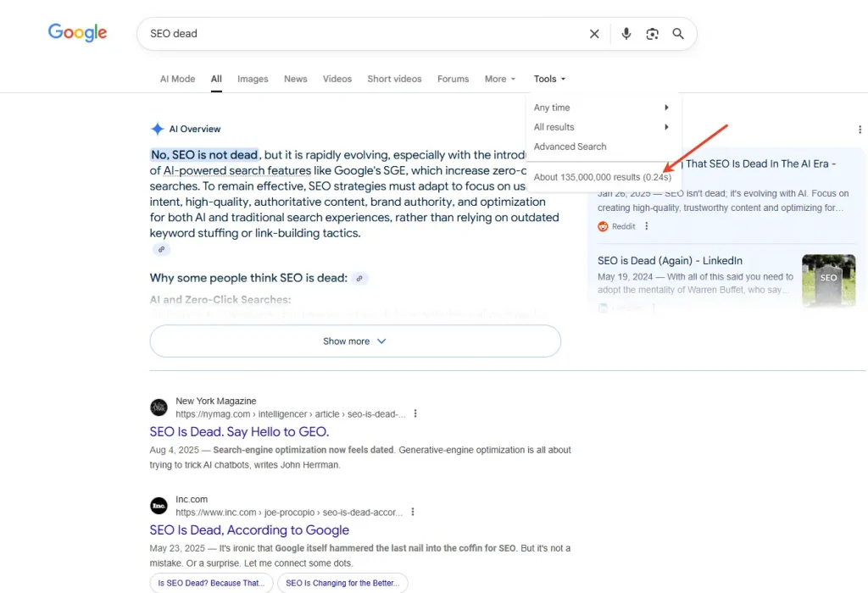Open three-dot menu for New York Magazine result
The height and width of the screenshot is (593, 868).
[x=415, y=413]
